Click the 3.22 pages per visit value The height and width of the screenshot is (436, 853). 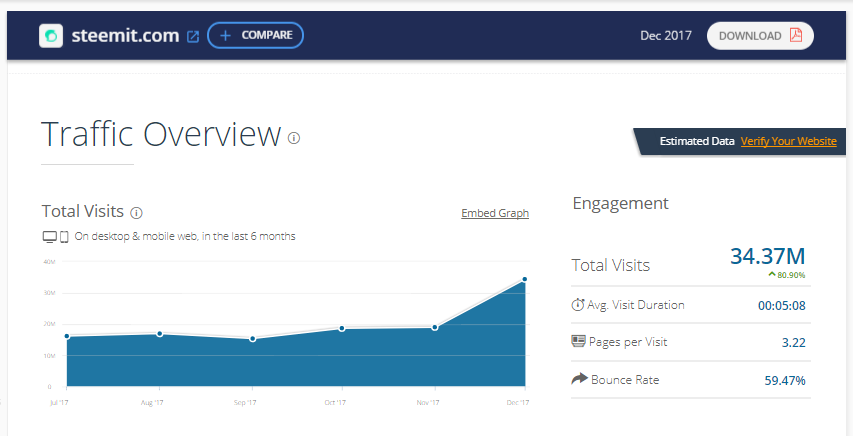794,342
